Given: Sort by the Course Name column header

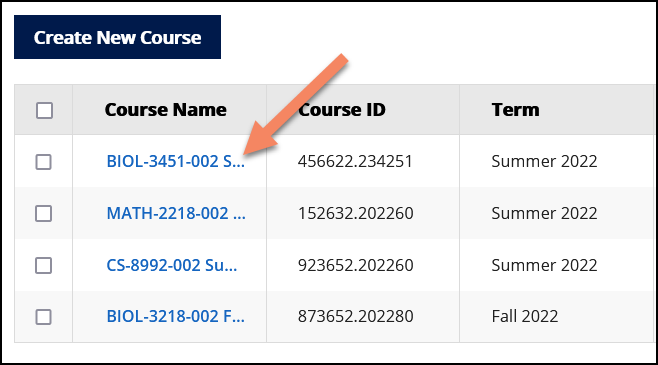Looking at the screenshot, I should (166, 110).
